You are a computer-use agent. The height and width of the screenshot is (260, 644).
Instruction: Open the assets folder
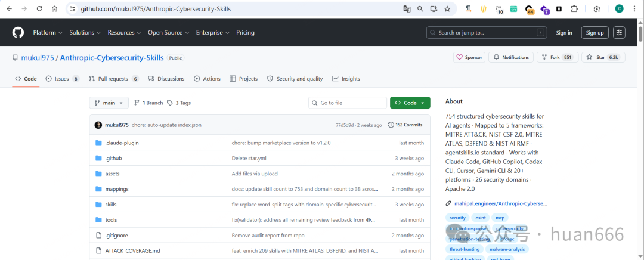(x=112, y=174)
